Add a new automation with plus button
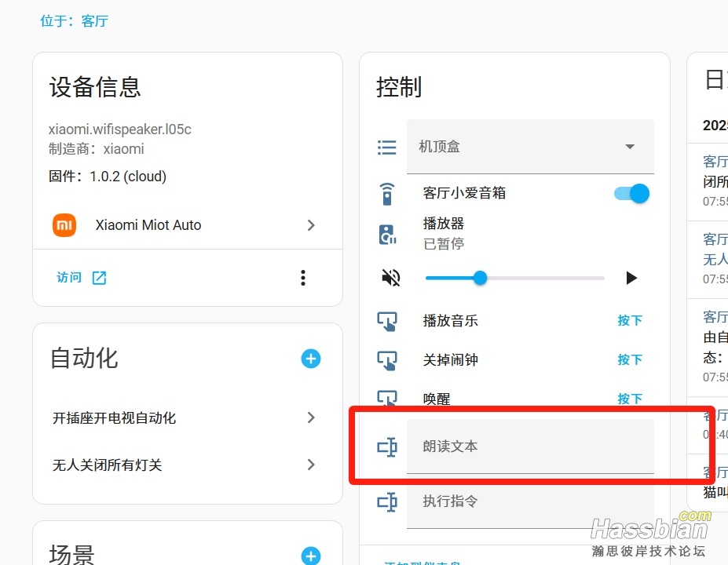 tap(311, 359)
